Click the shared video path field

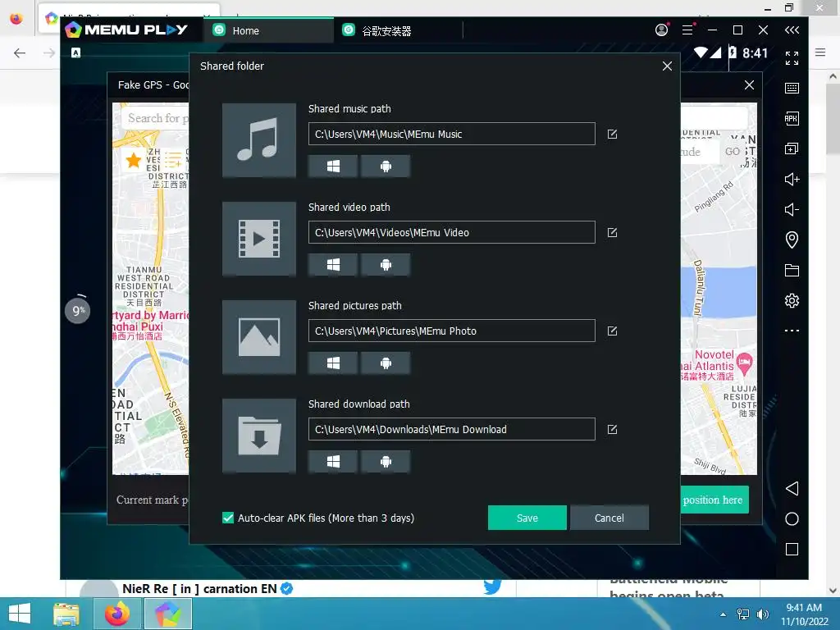coord(452,232)
